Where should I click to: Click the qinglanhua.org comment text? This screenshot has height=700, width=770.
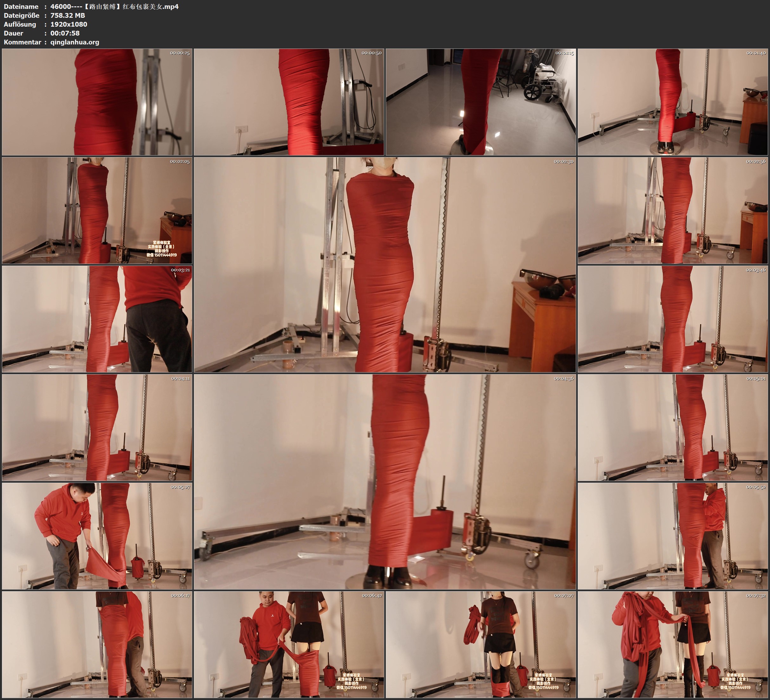75,42
